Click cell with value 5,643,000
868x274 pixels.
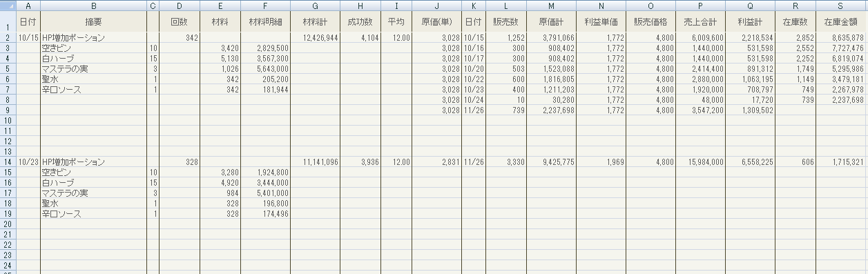[x=266, y=68]
